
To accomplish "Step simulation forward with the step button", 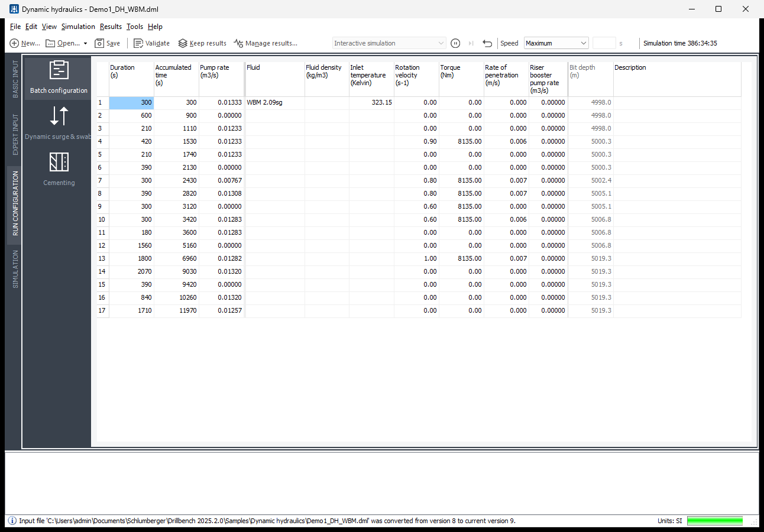I will [x=471, y=43].
